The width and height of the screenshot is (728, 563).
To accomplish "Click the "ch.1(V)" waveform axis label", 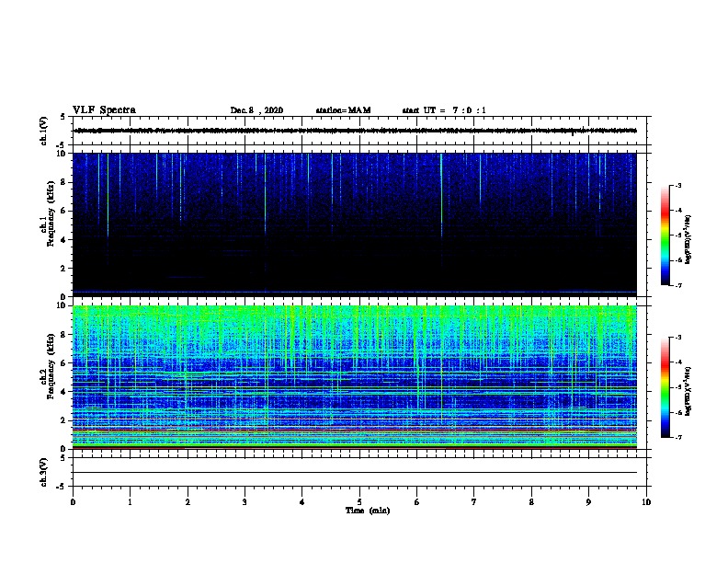I will tap(43, 131).
